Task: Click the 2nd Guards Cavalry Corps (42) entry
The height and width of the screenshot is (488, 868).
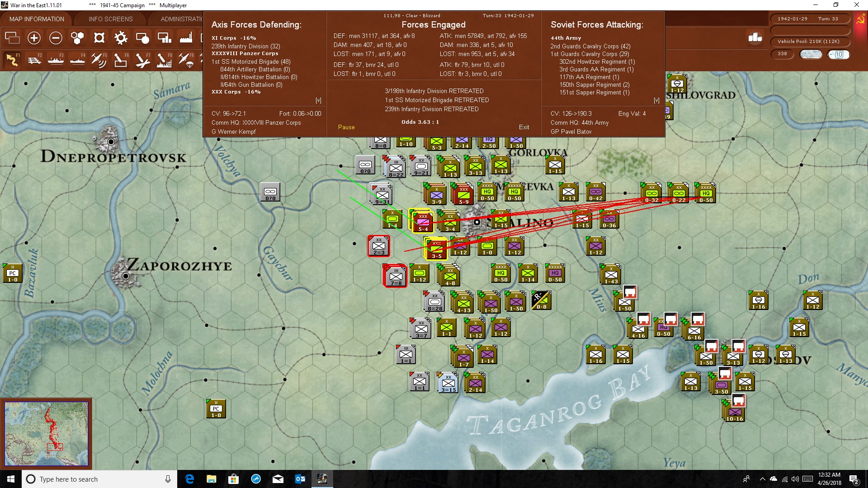Action: 590,46
